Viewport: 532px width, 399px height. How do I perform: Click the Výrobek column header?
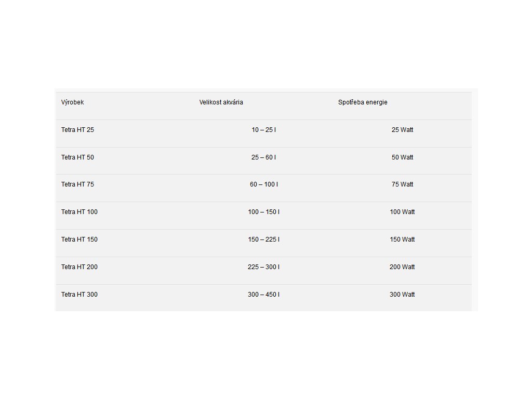[x=72, y=102]
